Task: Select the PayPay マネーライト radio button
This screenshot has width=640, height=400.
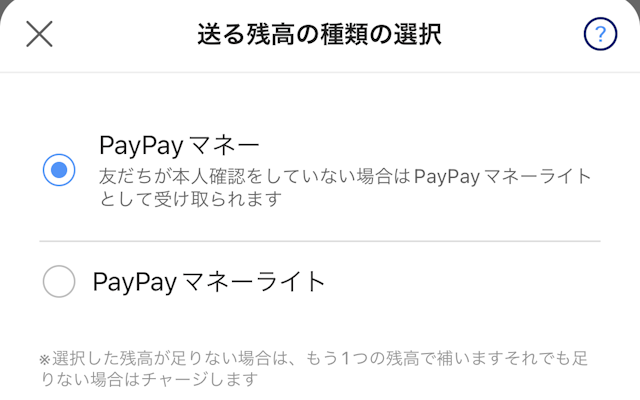Action: (59, 281)
